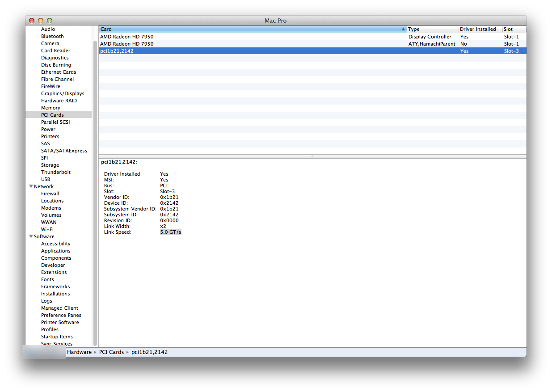552x392 pixels.
Task: Open SPI in the sidebar
Action: 44,158
